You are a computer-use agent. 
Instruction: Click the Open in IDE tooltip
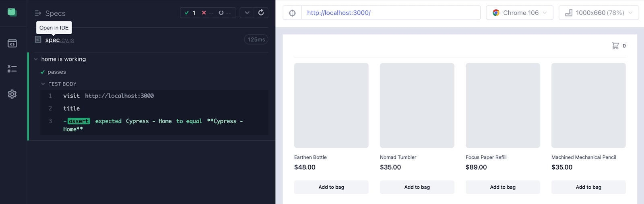point(54,28)
